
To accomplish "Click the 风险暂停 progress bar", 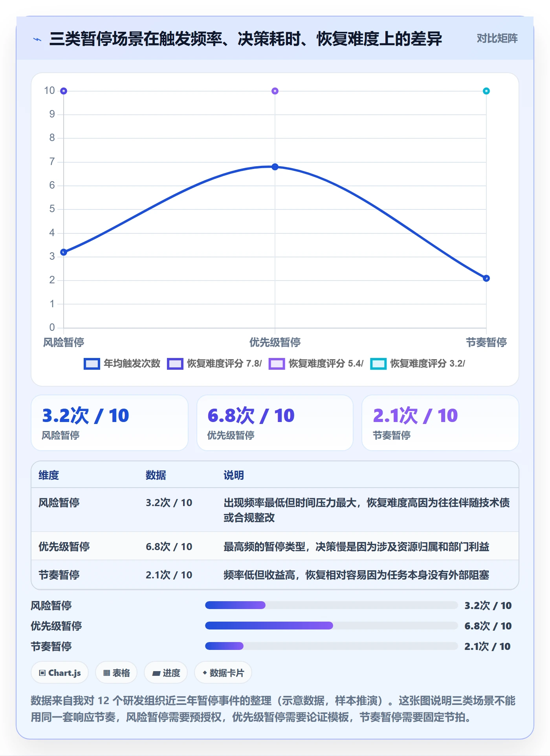I will click(x=332, y=605).
